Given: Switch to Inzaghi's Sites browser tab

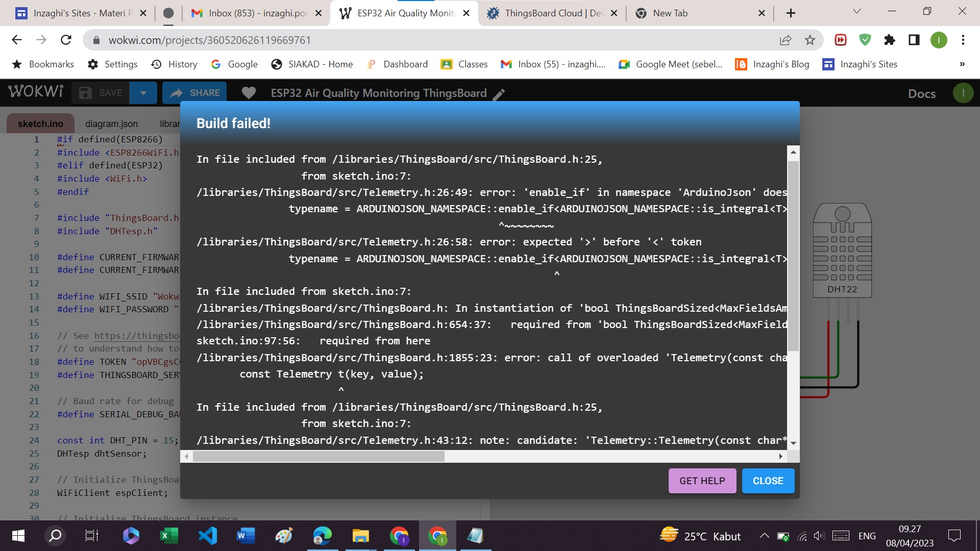Looking at the screenshot, I should [x=82, y=13].
